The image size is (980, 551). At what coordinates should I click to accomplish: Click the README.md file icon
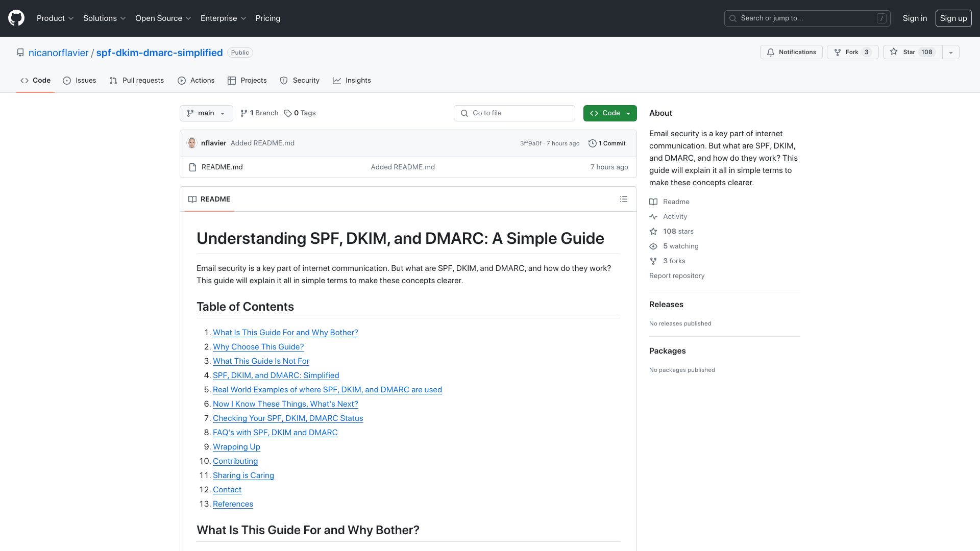(x=192, y=167)
